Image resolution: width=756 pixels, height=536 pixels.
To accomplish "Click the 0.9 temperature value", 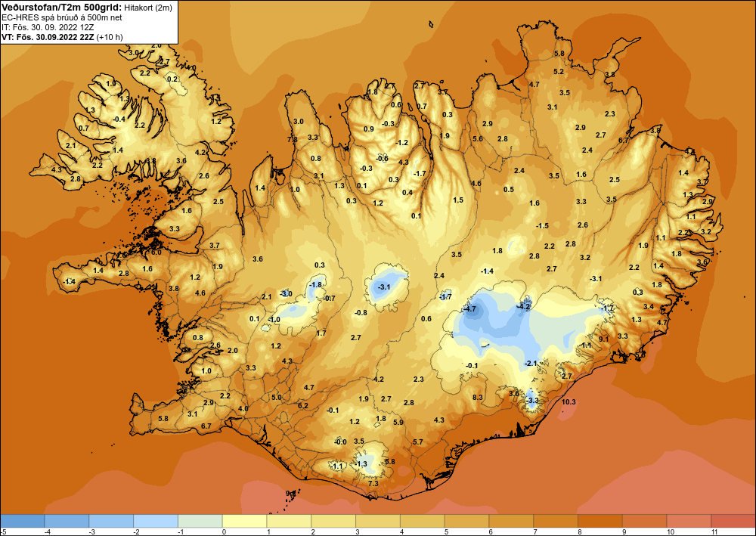I will coord(369,129).
